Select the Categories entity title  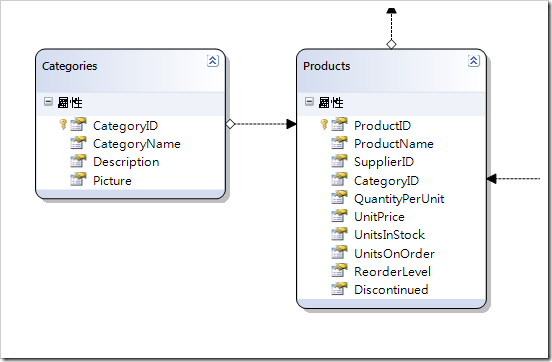click(69, 66)
